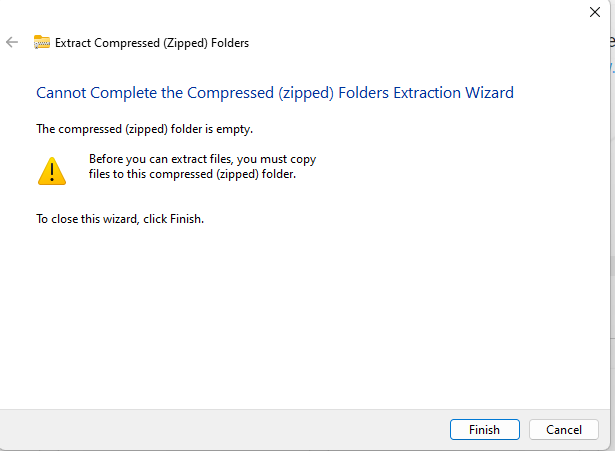Close the extraction wizard with the X
615x451 pixels.
pyautogui.click(x=595, y=12)
